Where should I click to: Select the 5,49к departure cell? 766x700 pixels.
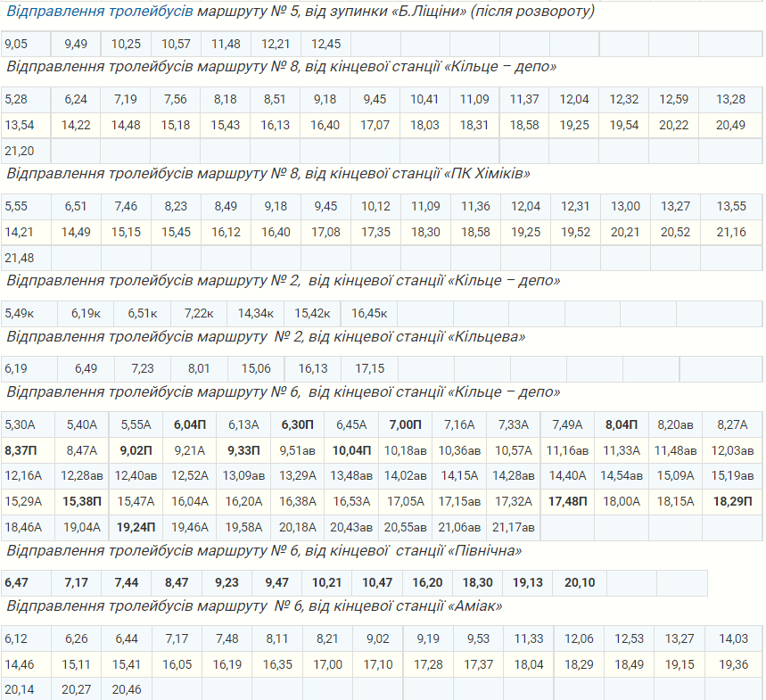click(20, 314)
